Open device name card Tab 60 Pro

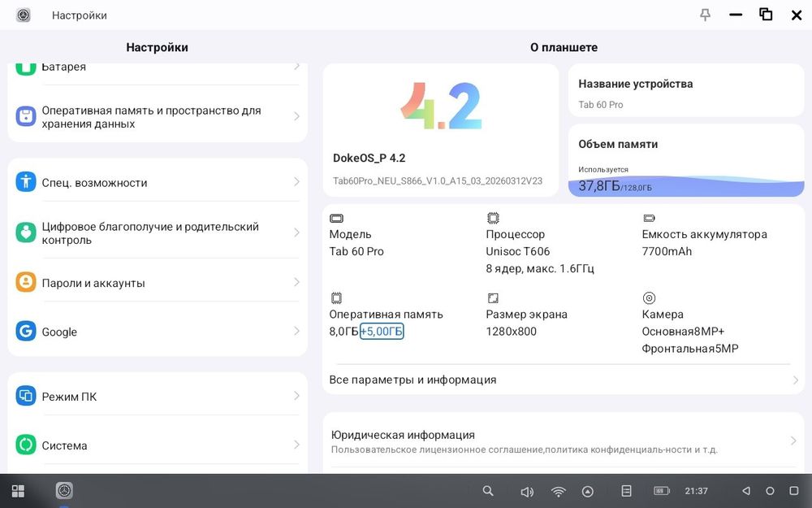click(x=686, y=91)
